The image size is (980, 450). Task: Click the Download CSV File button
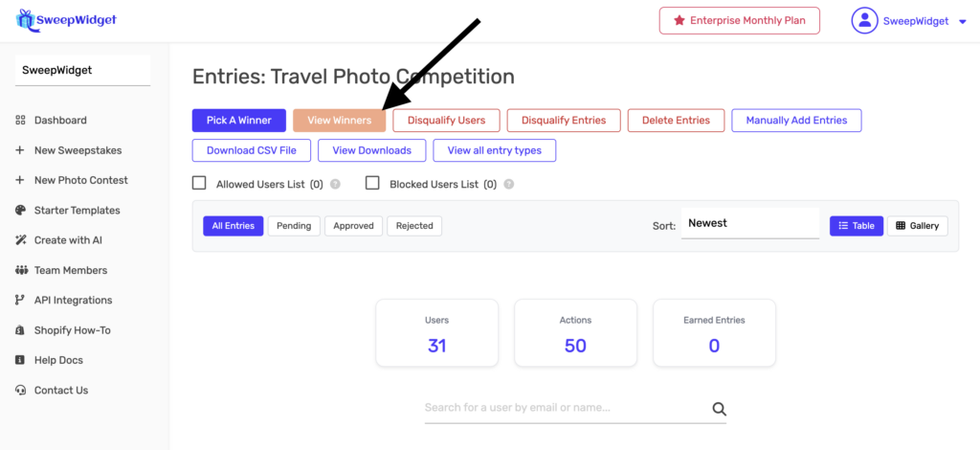click(x=252, y=150)
